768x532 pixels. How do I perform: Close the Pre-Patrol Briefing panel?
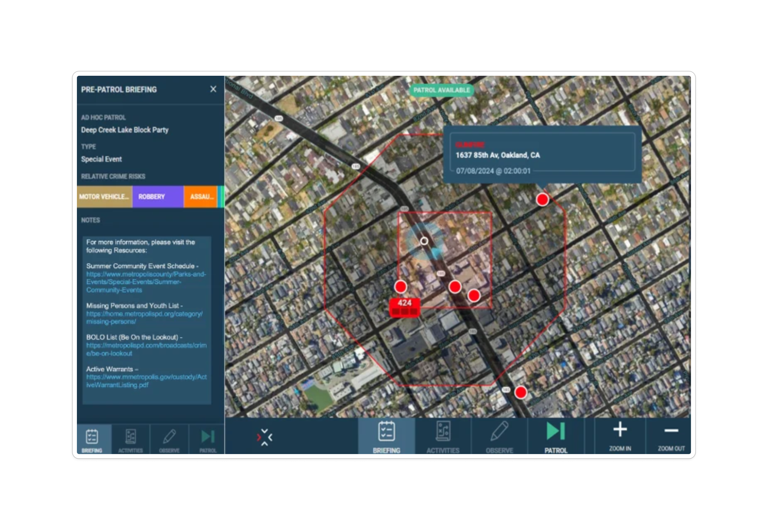click(x=213, y=89)
